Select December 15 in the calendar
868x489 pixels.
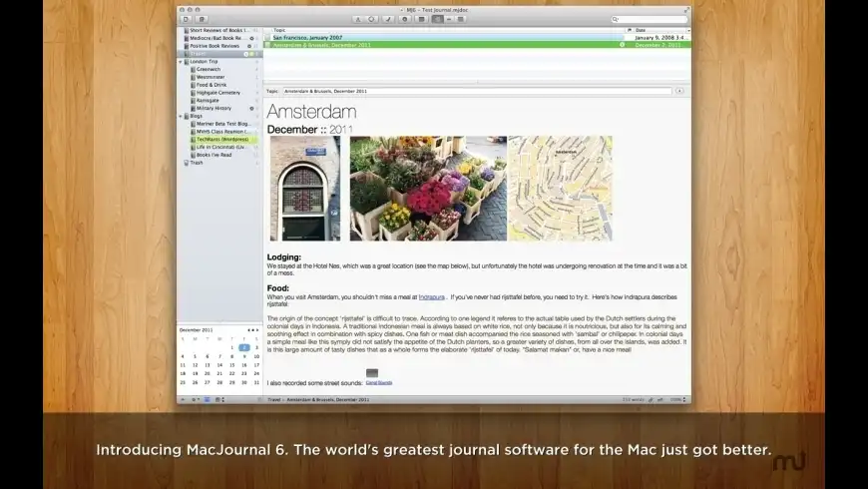tap(231, 365)
